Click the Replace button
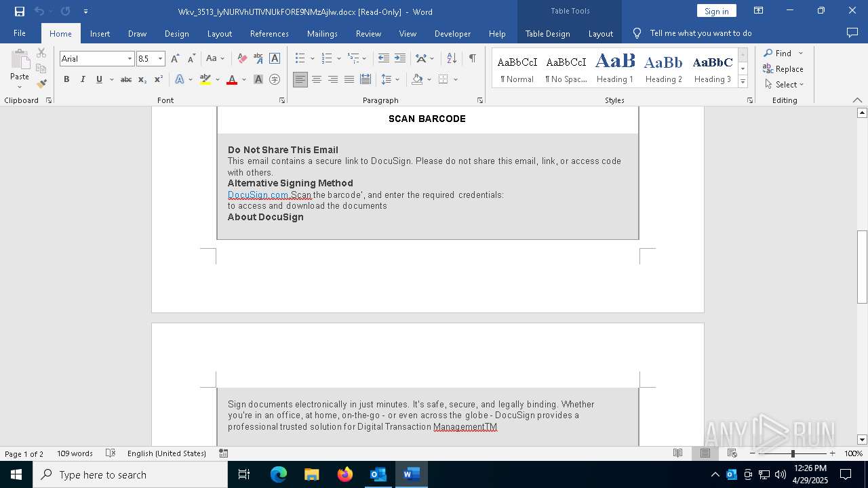 (x=783, y=68)
